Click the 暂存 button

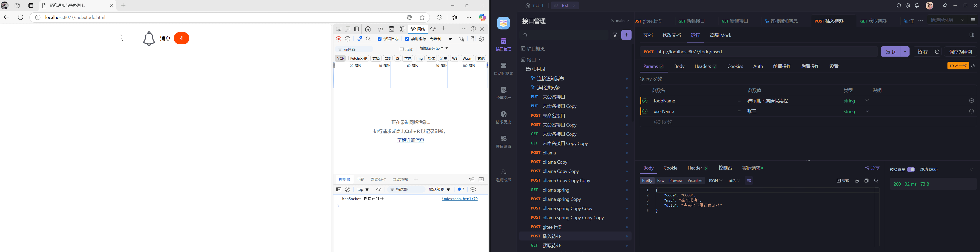pos(923,52)
